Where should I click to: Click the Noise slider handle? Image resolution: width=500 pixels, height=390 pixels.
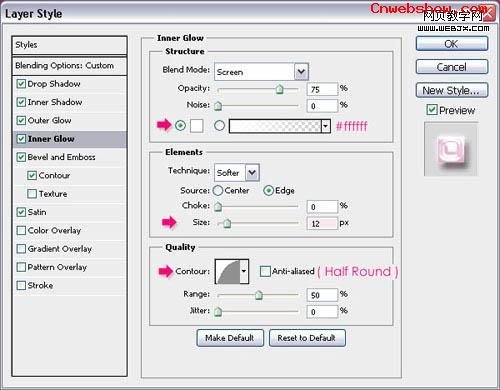[x=218, y=106]
